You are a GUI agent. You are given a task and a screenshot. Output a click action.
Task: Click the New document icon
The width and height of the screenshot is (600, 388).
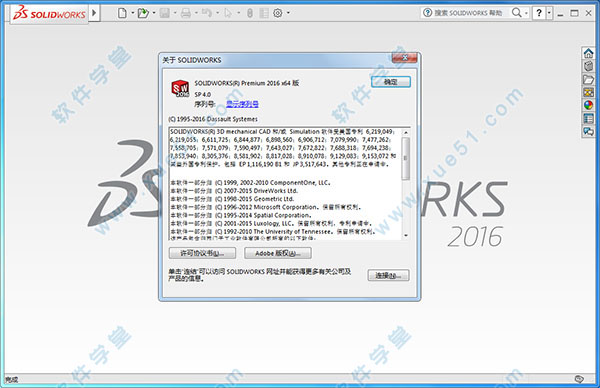point(122,13)
